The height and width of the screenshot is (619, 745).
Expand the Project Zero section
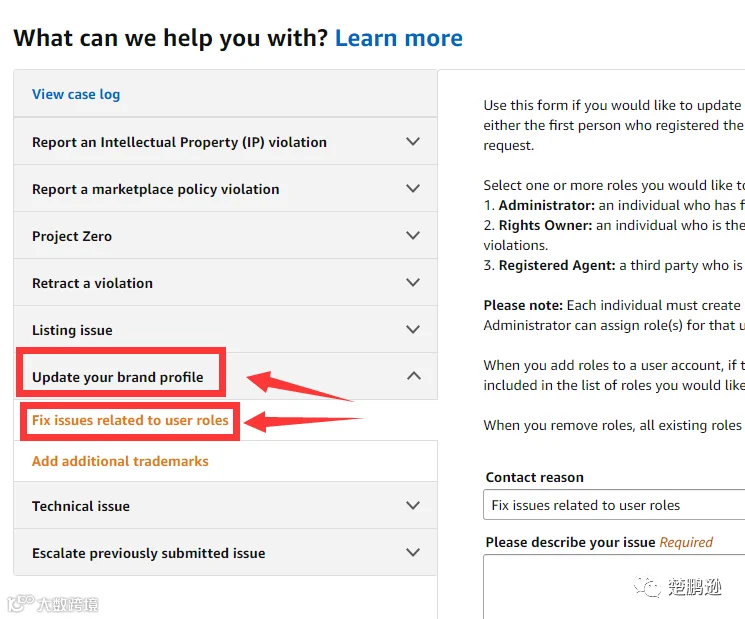(x=226, y=236)
